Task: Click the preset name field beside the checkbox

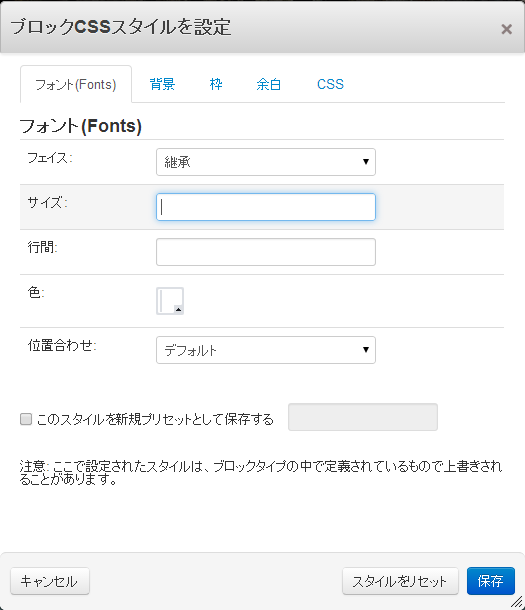Action: [x=363, y=417]
